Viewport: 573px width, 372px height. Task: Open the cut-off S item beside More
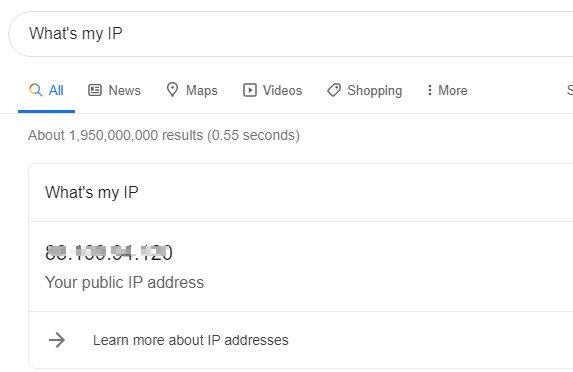tap(570, 90)
